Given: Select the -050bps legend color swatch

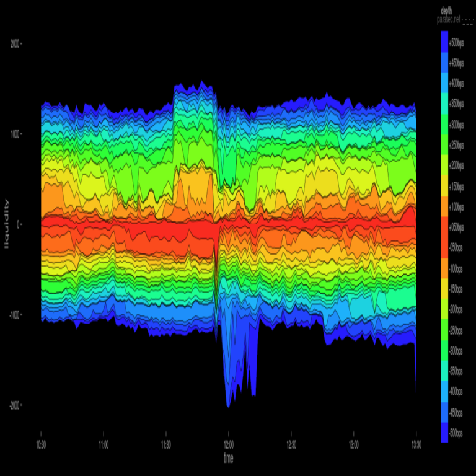Looking at the screenshot, I should [444, 247].
